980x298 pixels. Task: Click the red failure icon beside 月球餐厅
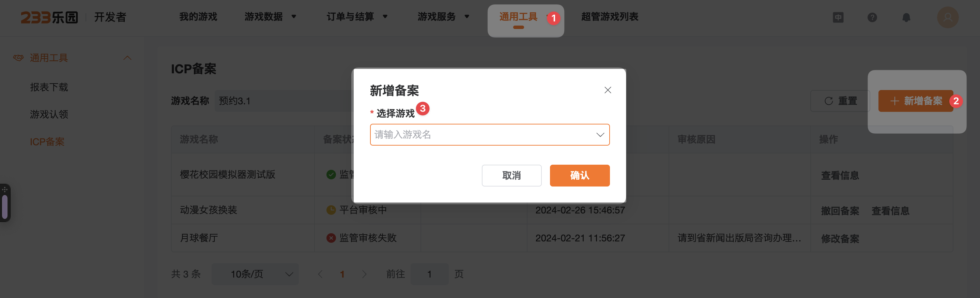(330, 238)
